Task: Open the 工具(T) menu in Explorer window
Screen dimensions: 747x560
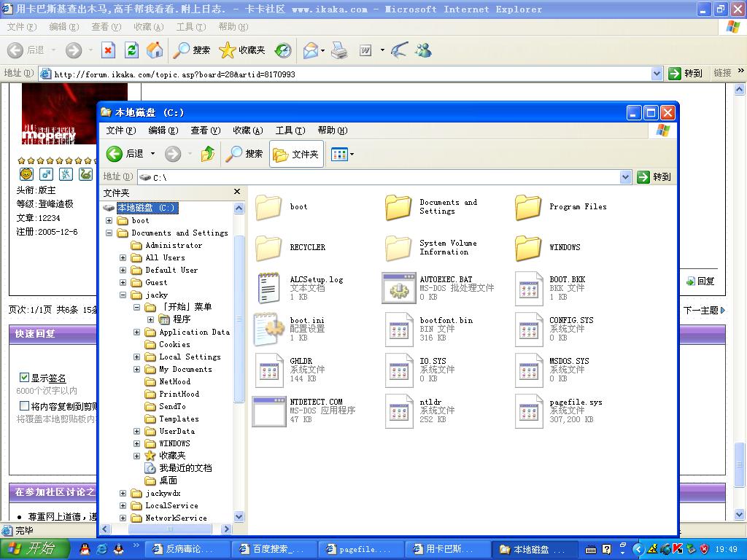Action: 290,131
